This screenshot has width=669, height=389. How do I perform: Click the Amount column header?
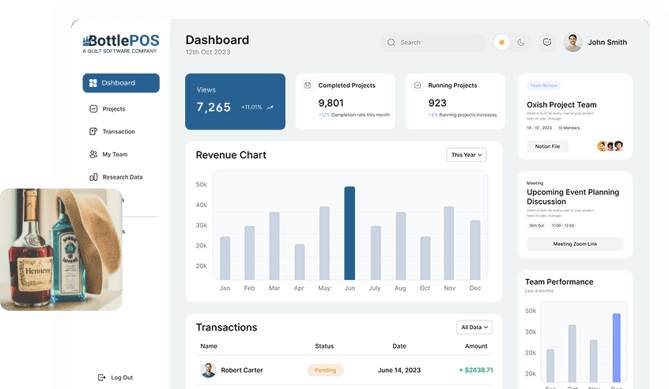[476, 346]
